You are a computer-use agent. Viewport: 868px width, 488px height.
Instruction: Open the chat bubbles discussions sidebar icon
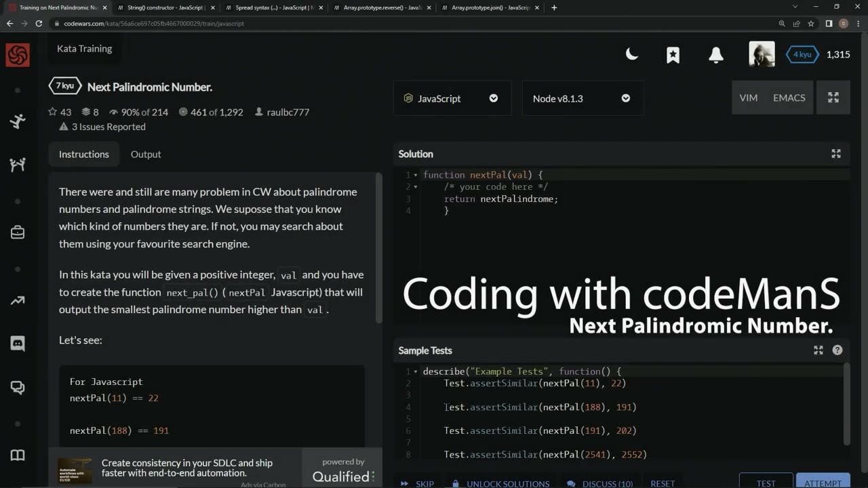18,388
